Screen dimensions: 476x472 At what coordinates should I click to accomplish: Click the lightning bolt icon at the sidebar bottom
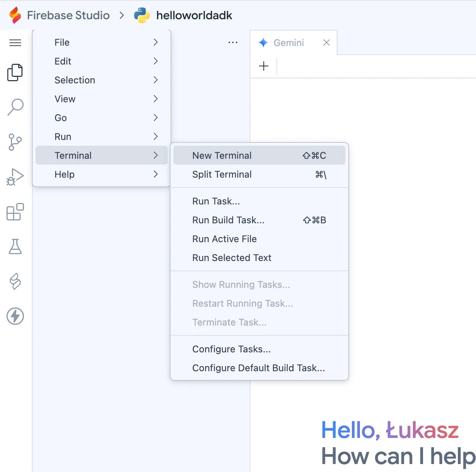click(15, 316)
